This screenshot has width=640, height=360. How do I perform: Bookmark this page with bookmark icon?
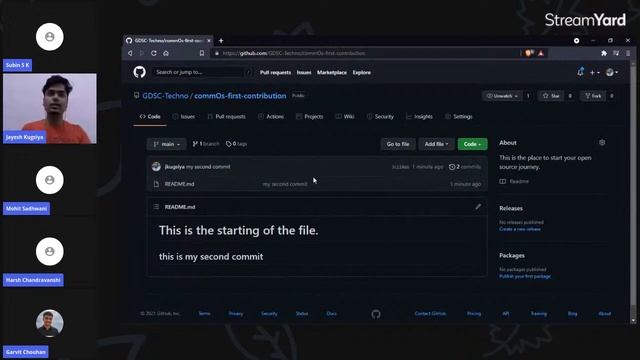202,53
